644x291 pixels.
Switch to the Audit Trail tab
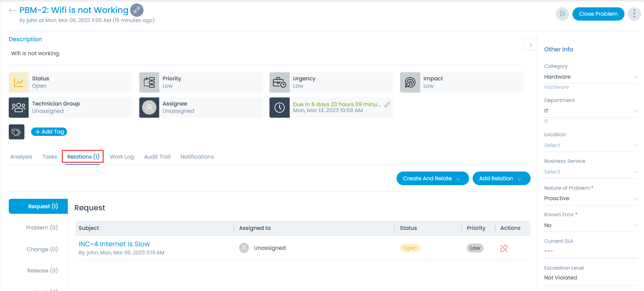click(157, 157)
